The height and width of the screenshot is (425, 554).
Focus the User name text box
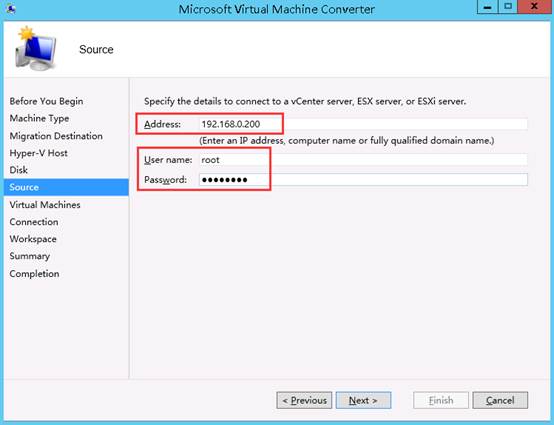coord(363,160)
